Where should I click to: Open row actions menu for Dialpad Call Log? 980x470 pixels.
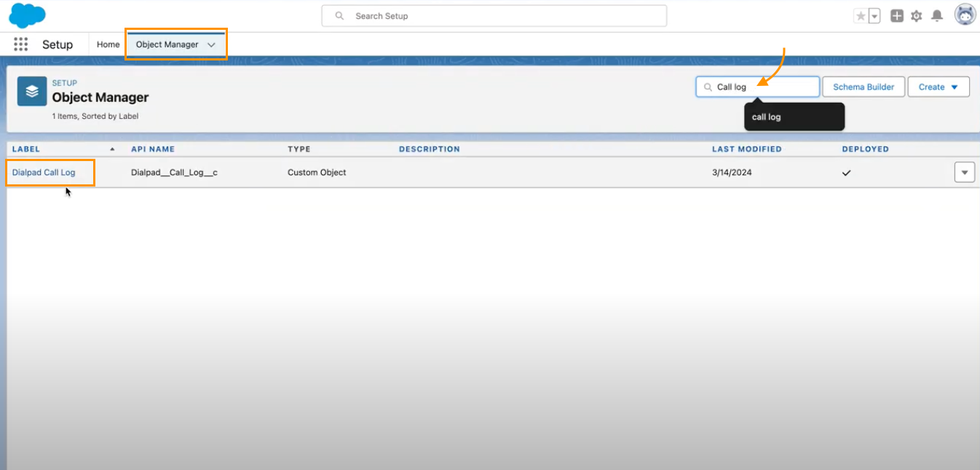pyautogui.click(x=965, y=173)
